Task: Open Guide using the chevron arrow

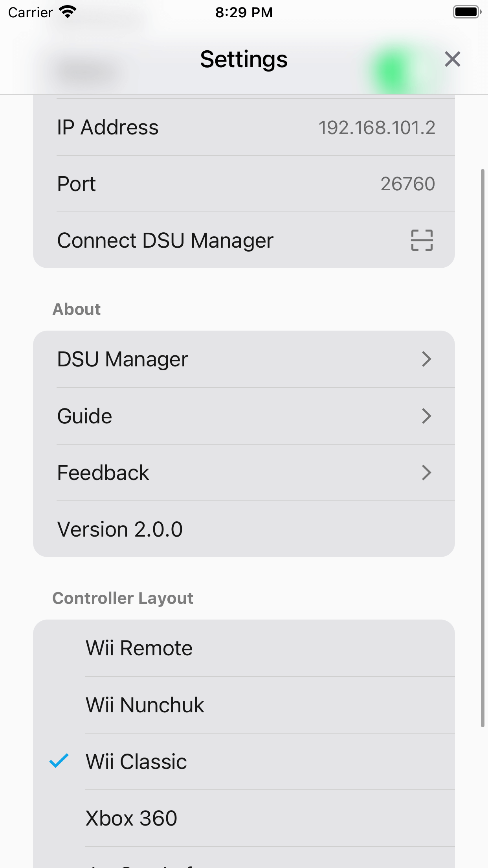Action: tap(426, 416)
